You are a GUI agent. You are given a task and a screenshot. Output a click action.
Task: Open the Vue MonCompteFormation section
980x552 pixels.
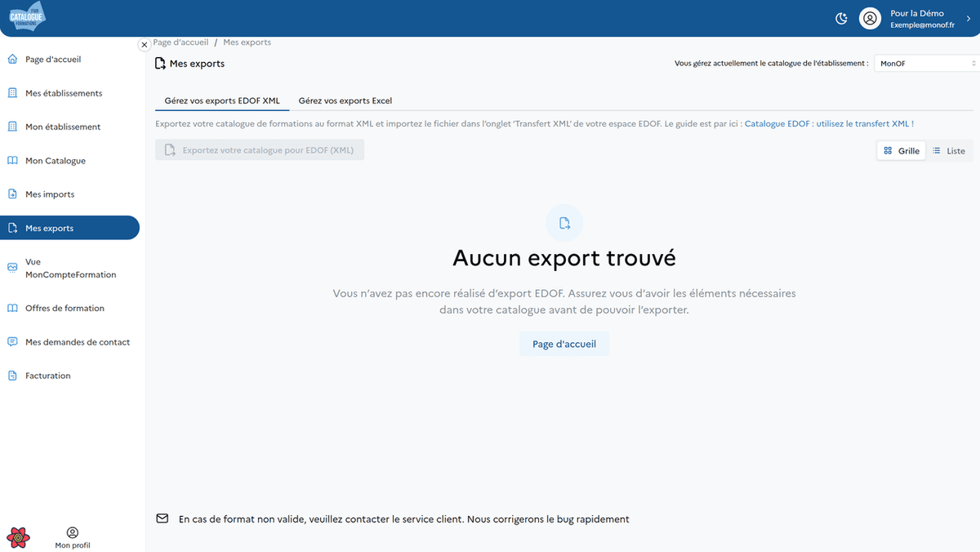tap(11, 269)
